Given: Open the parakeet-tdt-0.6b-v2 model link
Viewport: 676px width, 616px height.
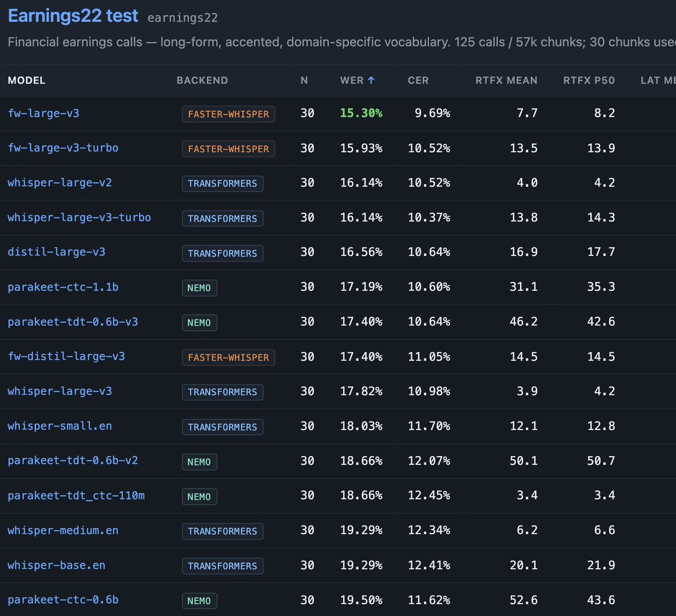Looking at the screenshot, I should tap(73, 460).
